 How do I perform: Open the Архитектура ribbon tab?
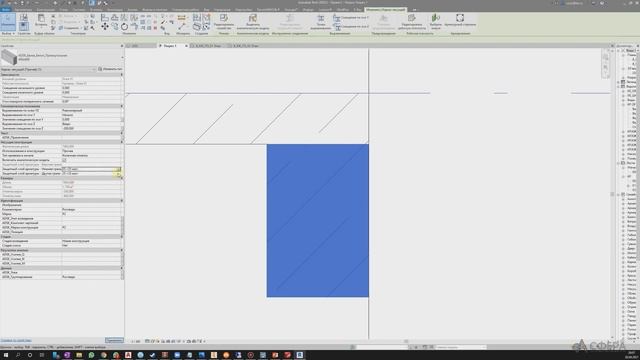click(x=23, y=9)
